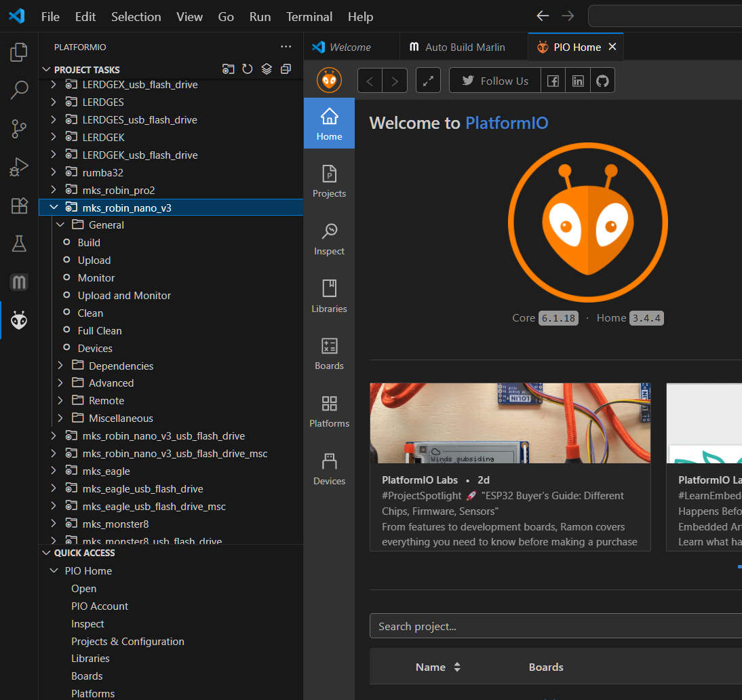Open Source Control in the activity bar
Viewport: 742px width, 700px height.
[19, 129]
